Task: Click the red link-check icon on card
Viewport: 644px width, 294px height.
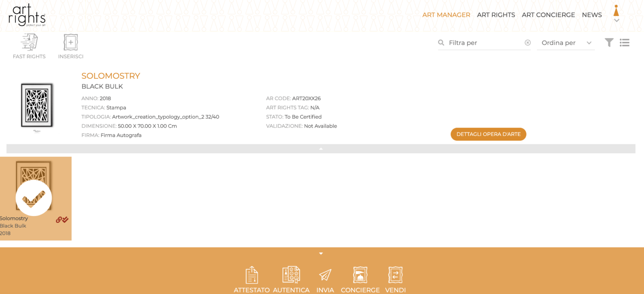Action: 62,220
